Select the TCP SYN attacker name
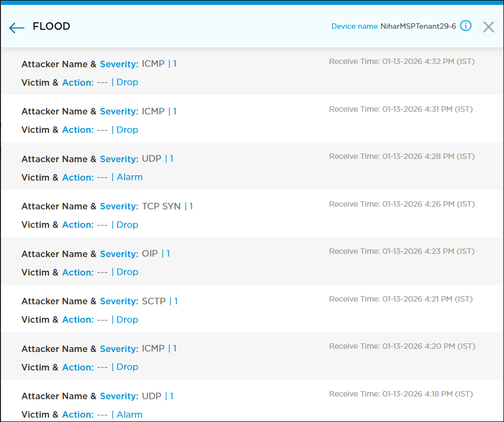Viewport: 504px width, 422px height. (161, 206)
